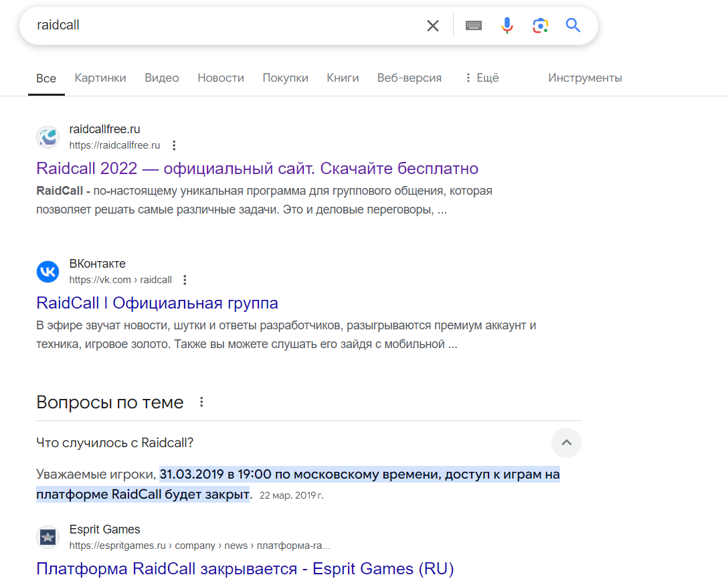Expand the Ещё more tabs menu
728x583 pixels.
click(482, 78)
